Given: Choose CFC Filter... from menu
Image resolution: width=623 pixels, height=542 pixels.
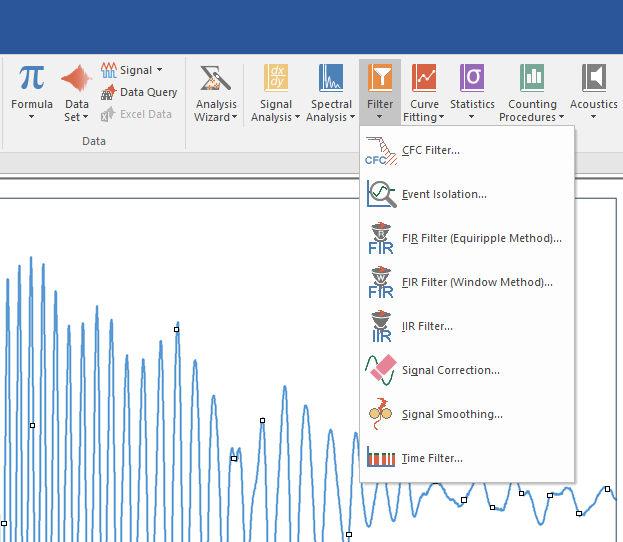Looking at the screenshot, I should coord(467,151).
